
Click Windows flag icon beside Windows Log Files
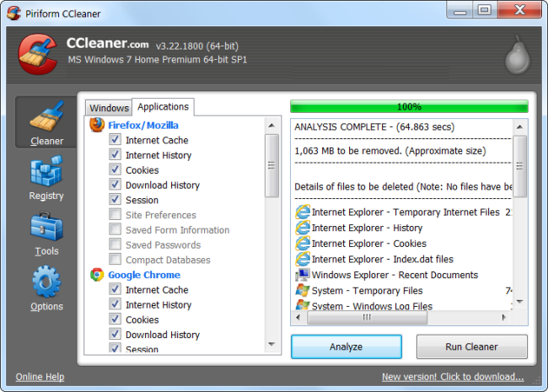303,304
